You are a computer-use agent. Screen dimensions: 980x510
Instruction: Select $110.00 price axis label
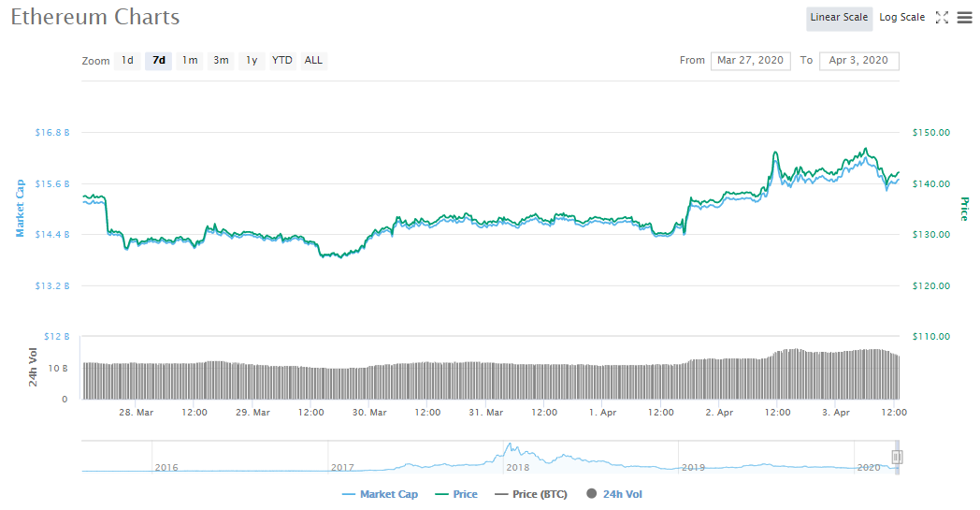tap(931, 337)
